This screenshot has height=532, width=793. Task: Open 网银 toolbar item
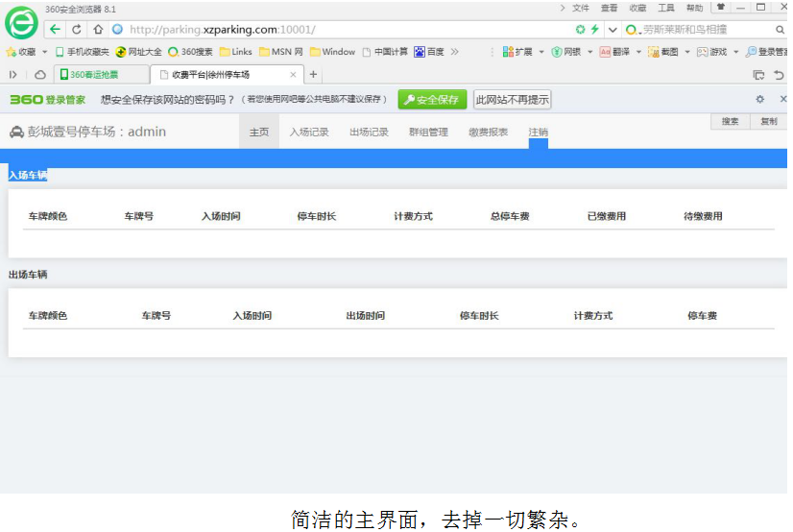point(565,52)
